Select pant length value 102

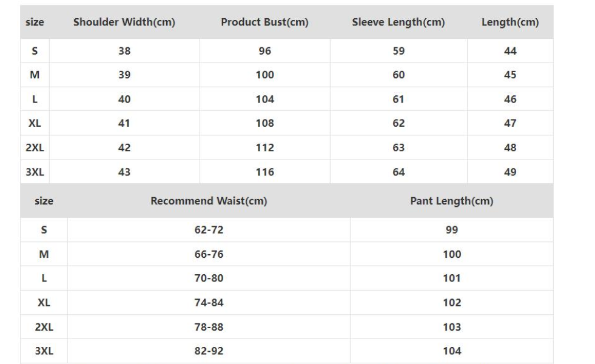pos(451,303)
